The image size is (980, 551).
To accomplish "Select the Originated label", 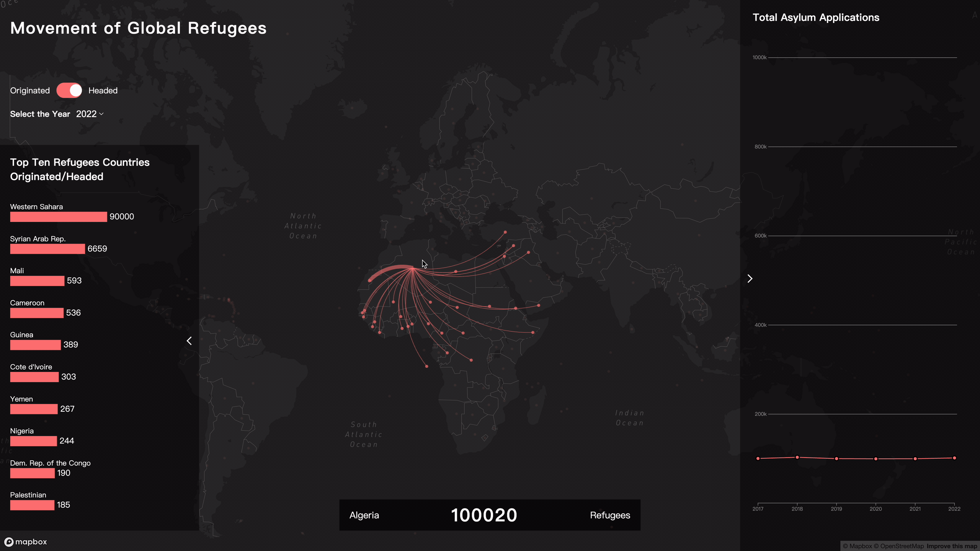I will point(30,91).
